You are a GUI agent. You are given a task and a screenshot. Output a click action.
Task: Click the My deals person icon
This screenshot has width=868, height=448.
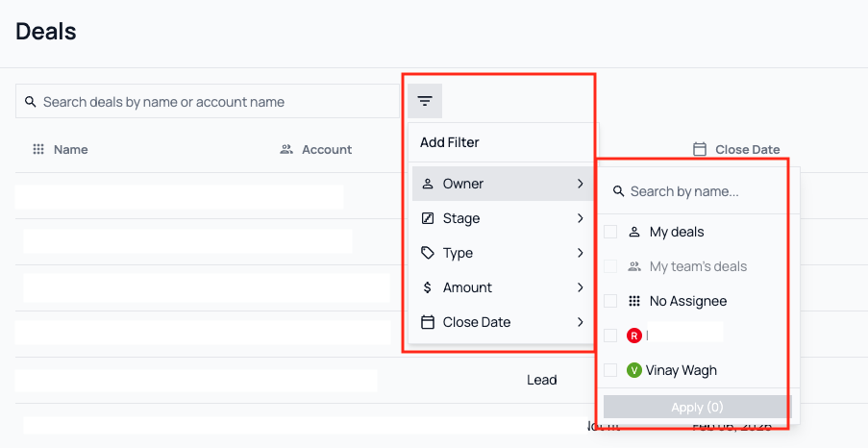pos(634,232)
